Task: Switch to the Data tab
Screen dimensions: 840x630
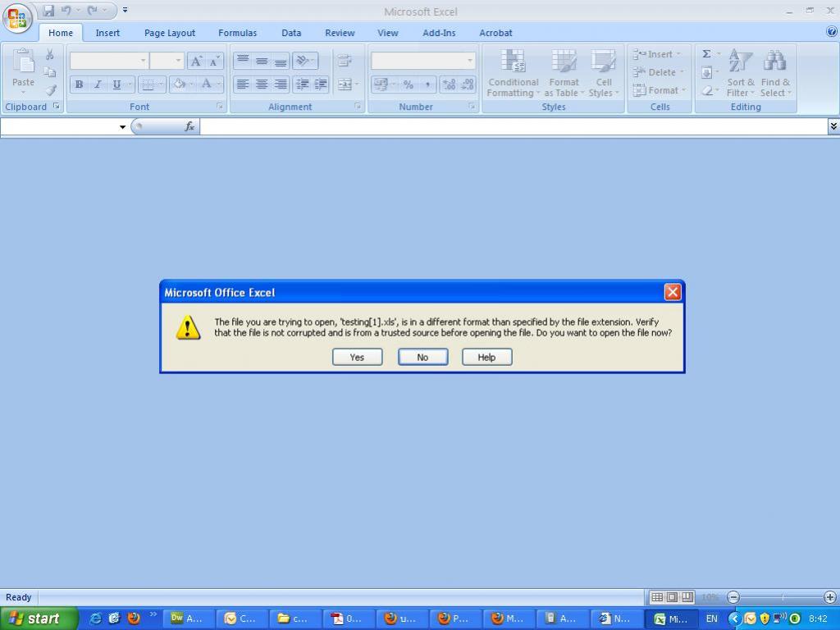Action: (x=291, y=33)
